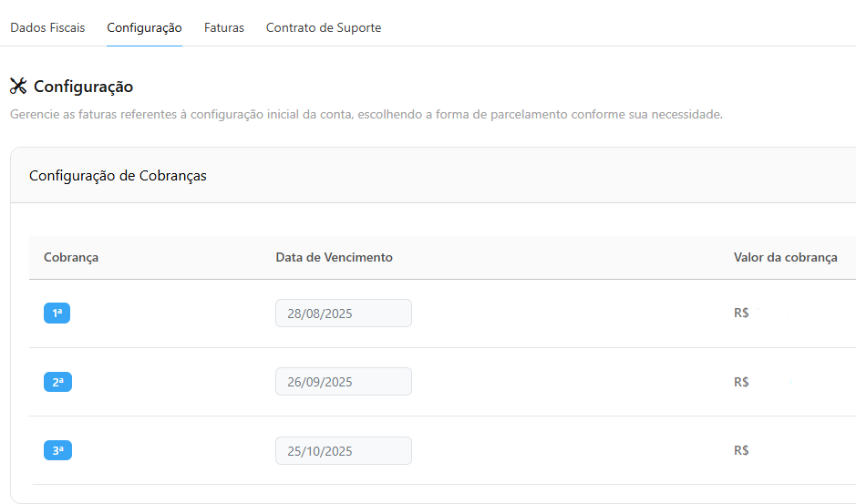Click the 1ª installment badge

tap(57, 314)
